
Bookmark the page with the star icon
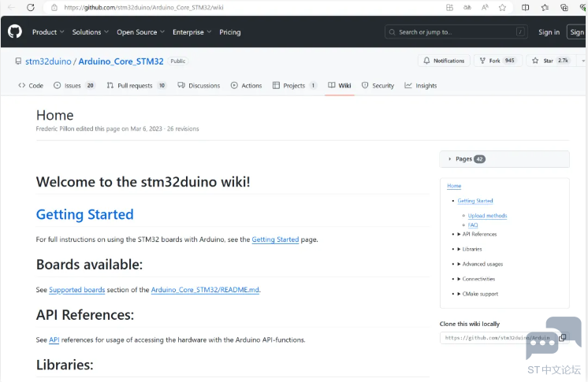point(502,7)
